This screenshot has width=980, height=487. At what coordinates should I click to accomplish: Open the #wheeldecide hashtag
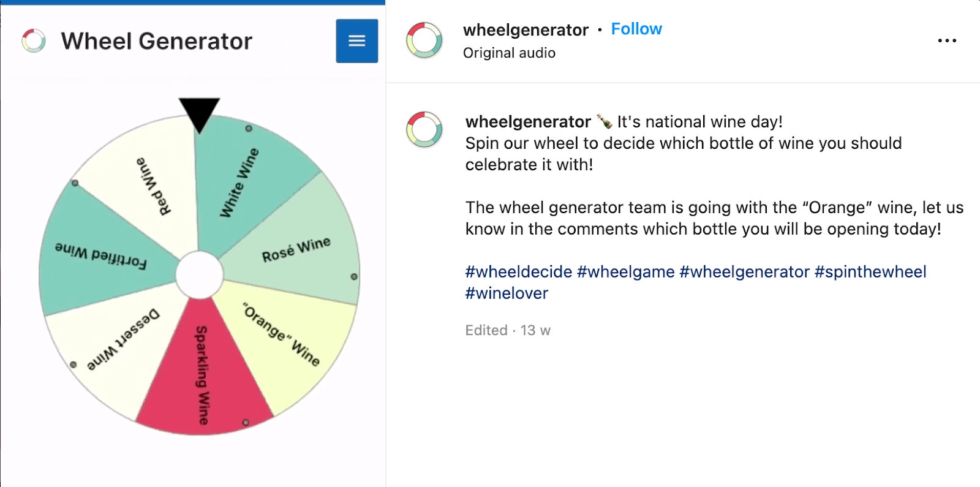(518, 272)
